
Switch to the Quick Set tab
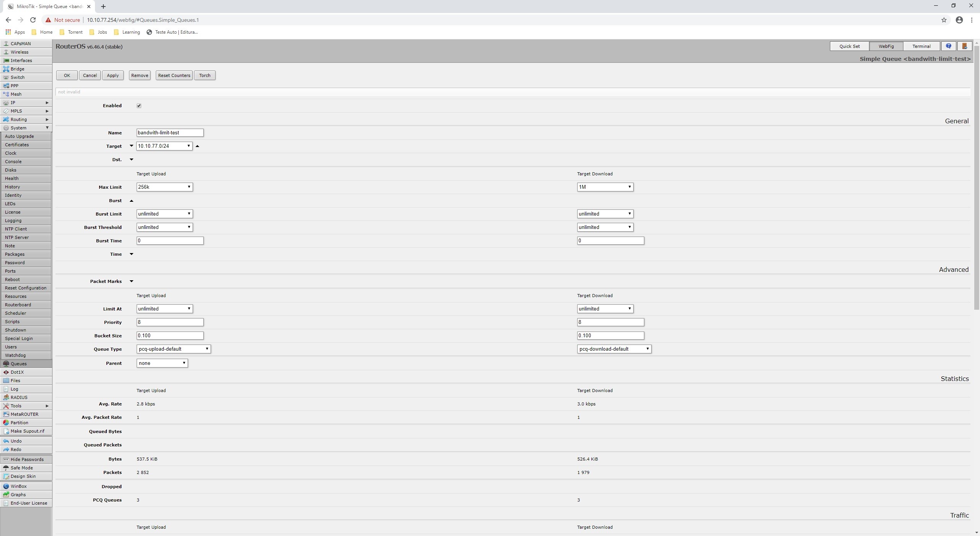point(849,46)
